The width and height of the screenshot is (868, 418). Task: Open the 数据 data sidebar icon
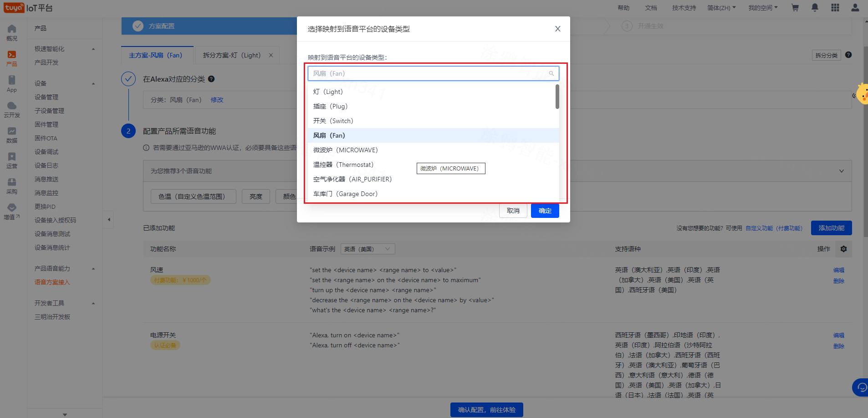click(x=12, y=135)
